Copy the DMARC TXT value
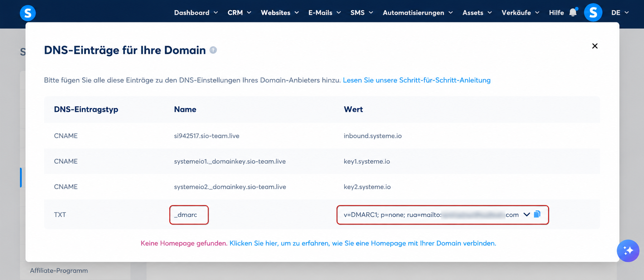The image size is (644, 280). point(537,214)
